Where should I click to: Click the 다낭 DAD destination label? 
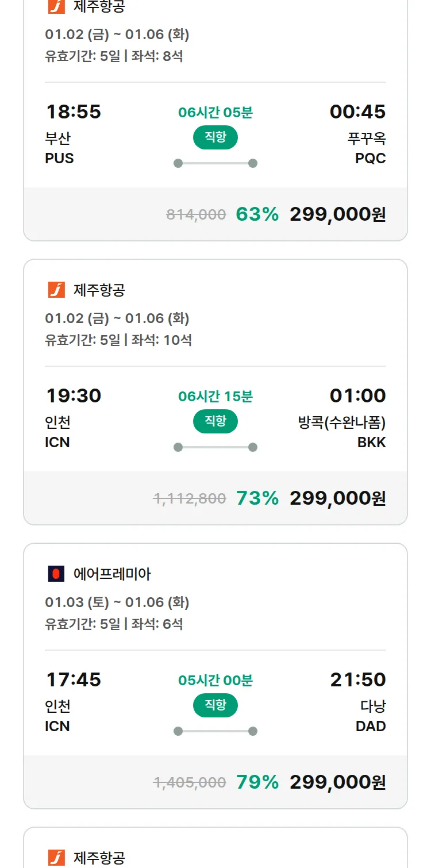371,716
